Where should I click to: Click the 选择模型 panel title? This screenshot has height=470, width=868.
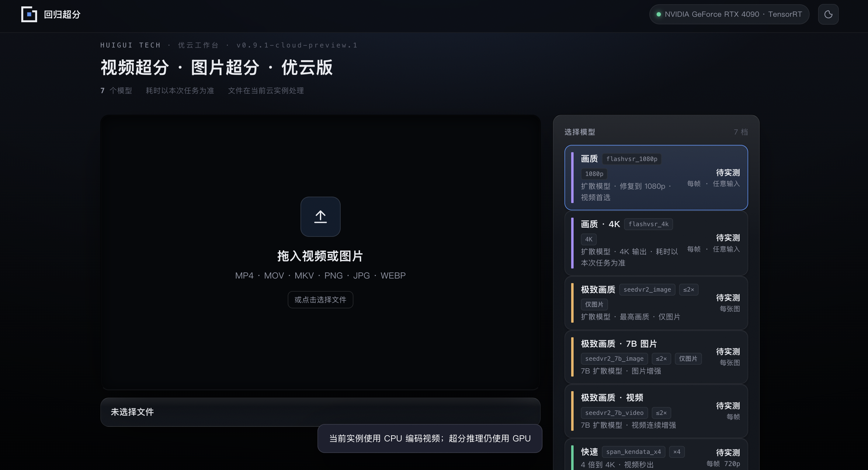coord(580,132)
